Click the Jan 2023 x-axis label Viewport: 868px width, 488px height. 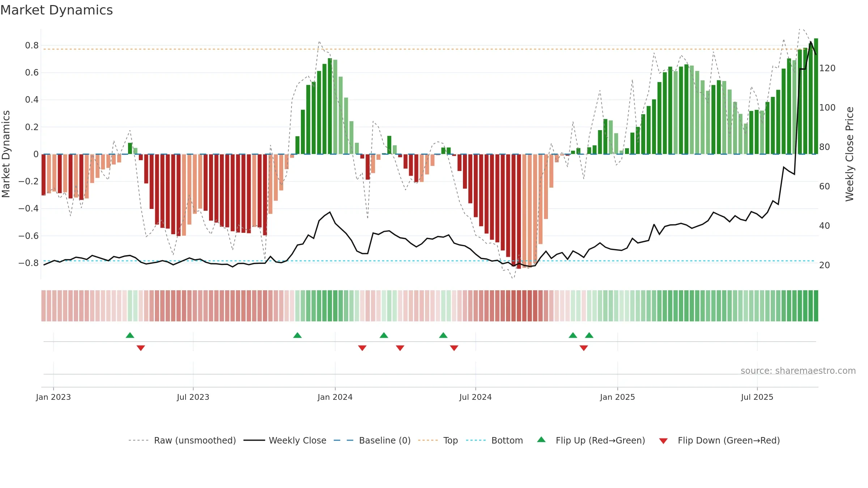pos(54,397)
